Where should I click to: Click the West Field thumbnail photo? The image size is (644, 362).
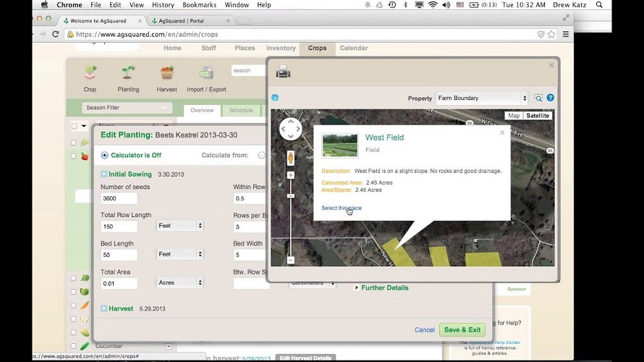pyautogui.click(x=339, y=145)
